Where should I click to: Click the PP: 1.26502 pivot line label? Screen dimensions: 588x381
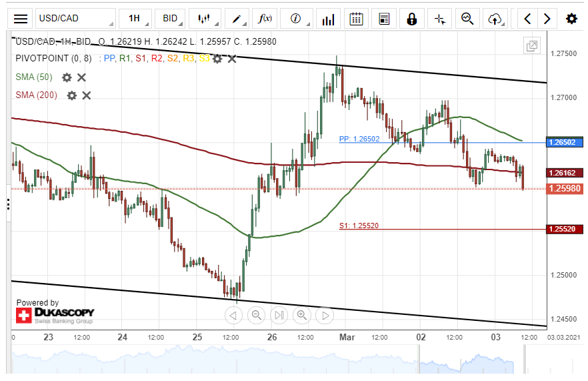point(359,139)
